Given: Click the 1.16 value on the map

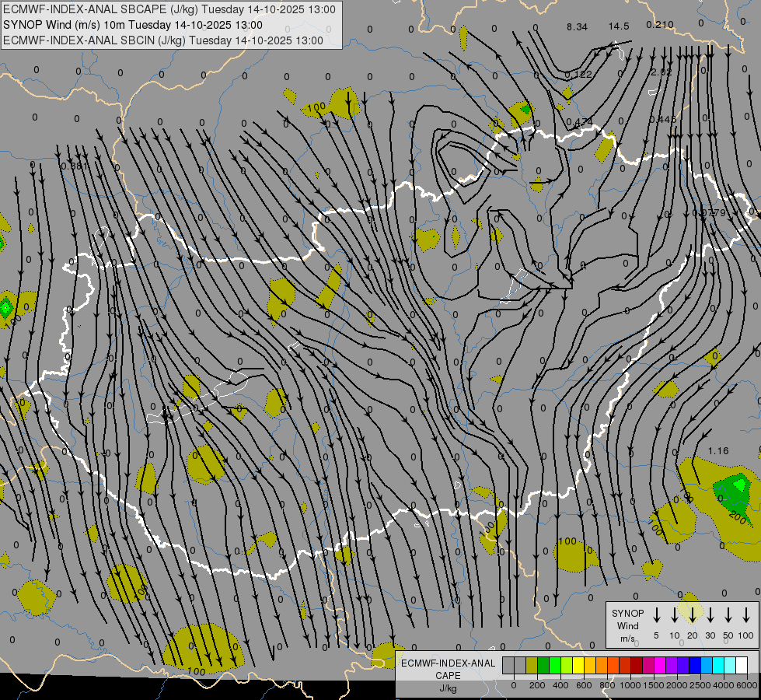Looking at the screenshot, I should point(718,451).
